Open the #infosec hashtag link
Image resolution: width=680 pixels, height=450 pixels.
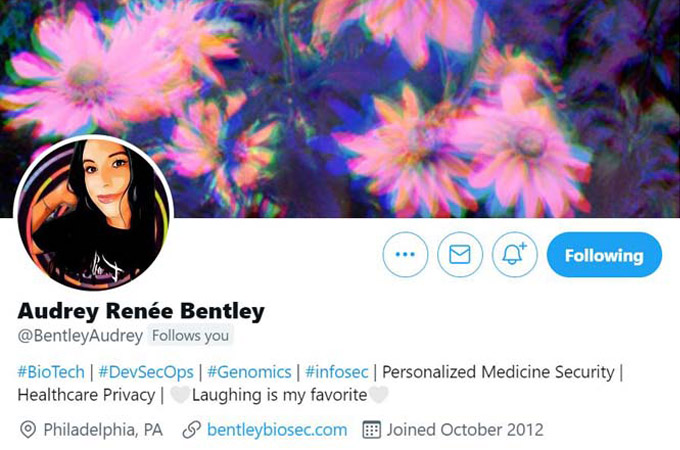(x=337, y=372)
